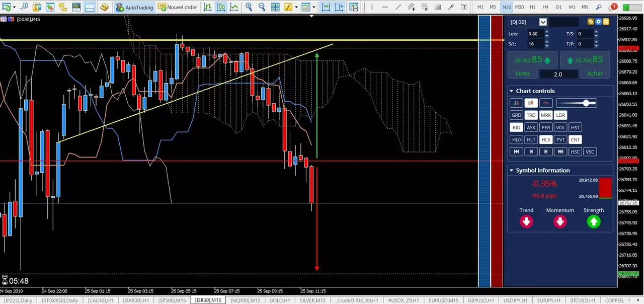Click the S/L input field

(535, 44)
